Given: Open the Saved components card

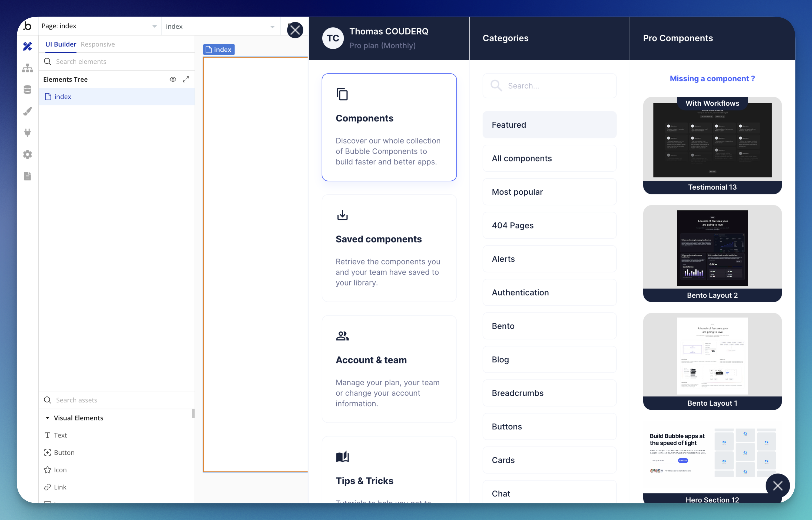Looking at the screenshot, I should tap(389, 248).
